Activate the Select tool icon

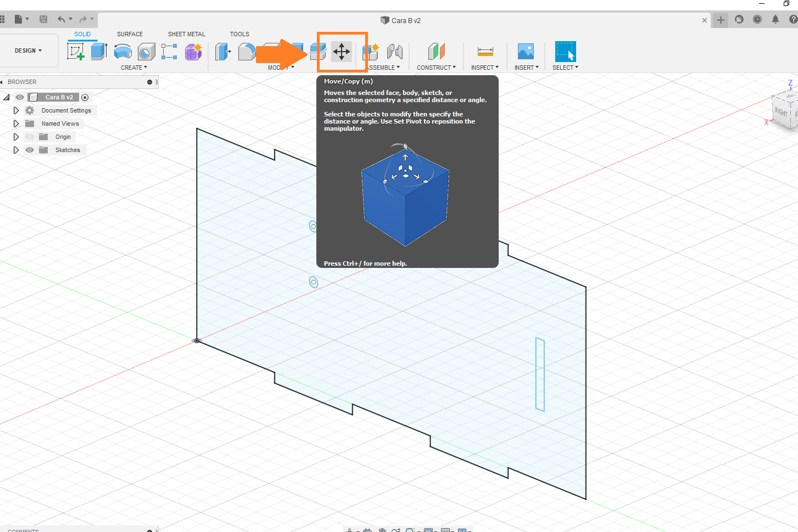click(565, 52)
